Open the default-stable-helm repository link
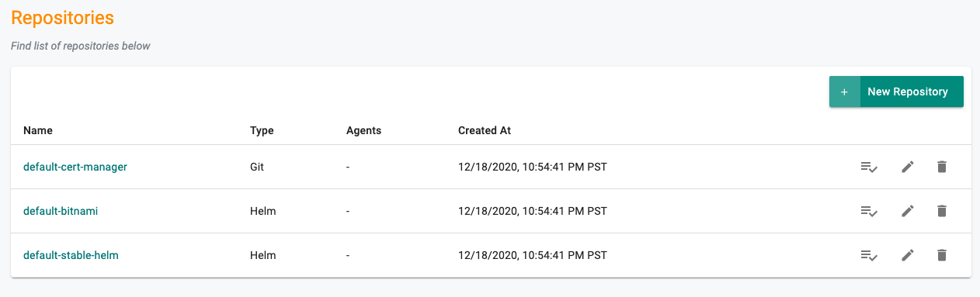This screenshot has height=297, width=980. click(x=71, y=255)
